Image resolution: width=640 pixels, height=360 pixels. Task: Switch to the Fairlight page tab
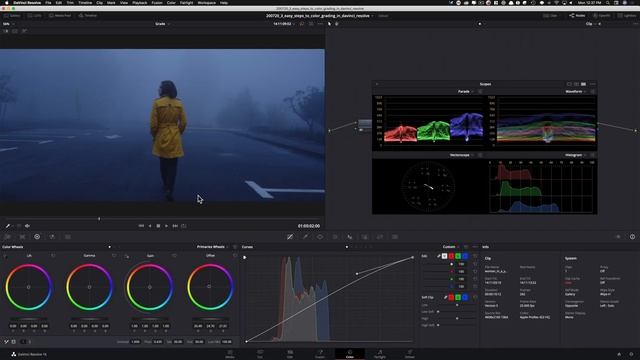380,354
